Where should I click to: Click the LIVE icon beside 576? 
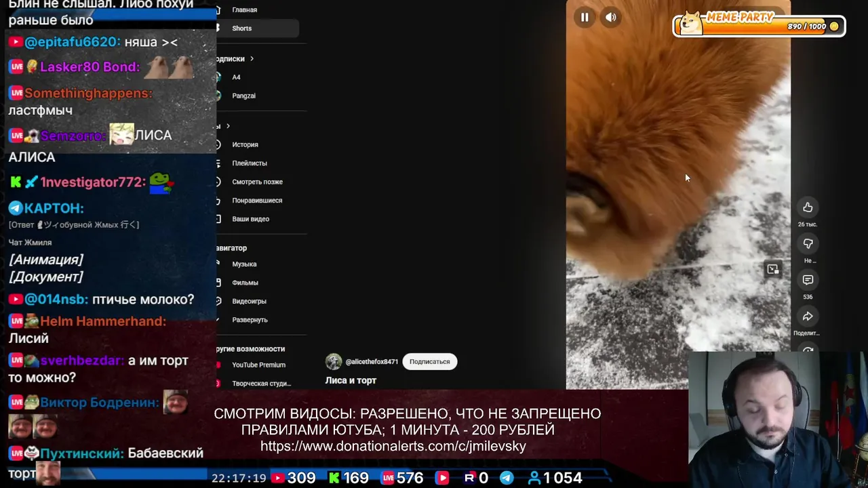[x=388, y=478]
